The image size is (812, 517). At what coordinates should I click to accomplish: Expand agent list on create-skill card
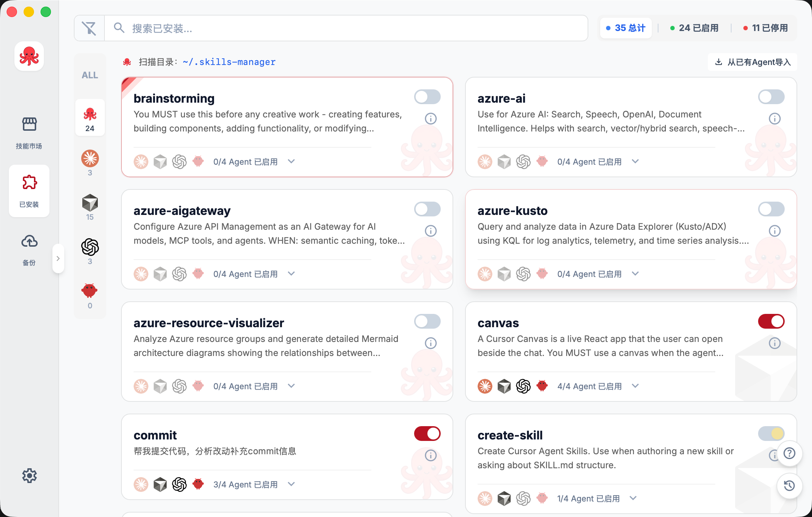pyautogui.click(x=633, y=499)
